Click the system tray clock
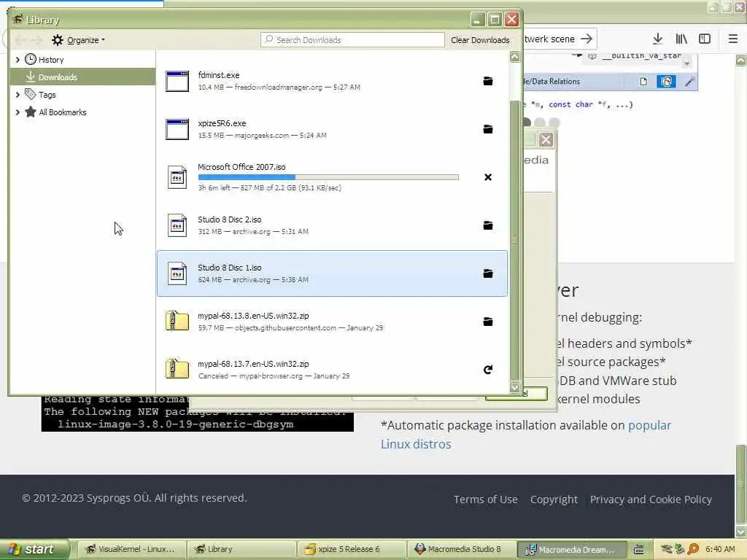This screenshot has width=747, height=560. point(720,550)
